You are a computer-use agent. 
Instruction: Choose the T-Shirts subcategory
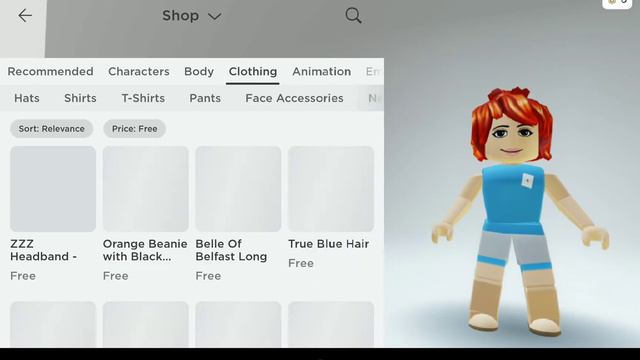(x=143, y=98)
